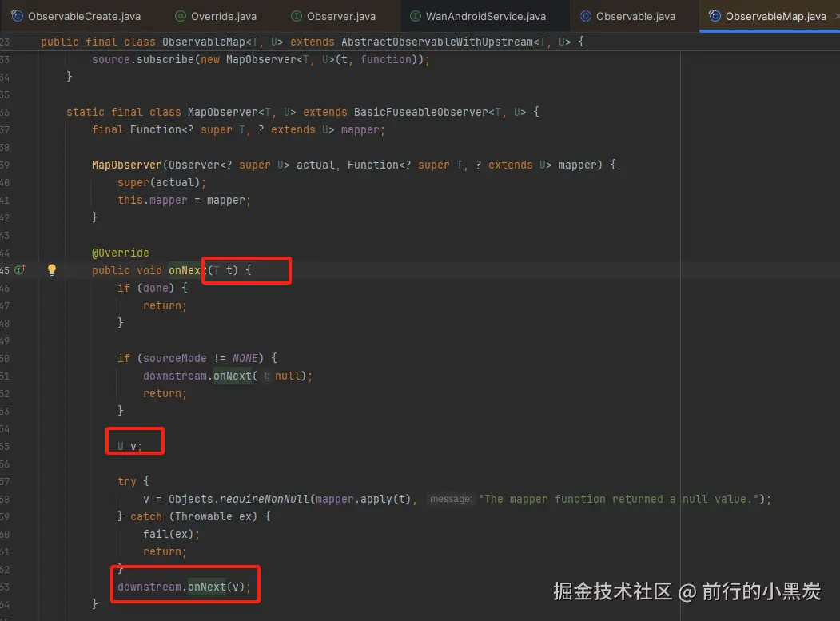Click AbstractObservableWithUpstream class name

(436, 42)
